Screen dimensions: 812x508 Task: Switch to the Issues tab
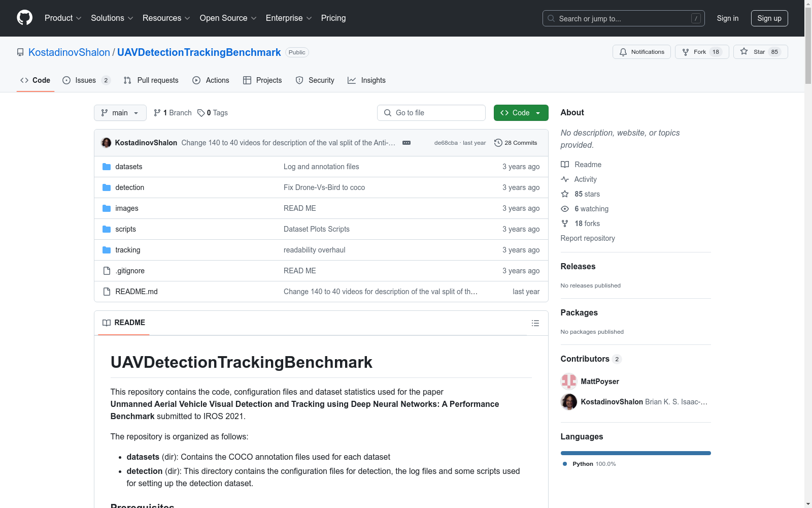coord(86,80)
